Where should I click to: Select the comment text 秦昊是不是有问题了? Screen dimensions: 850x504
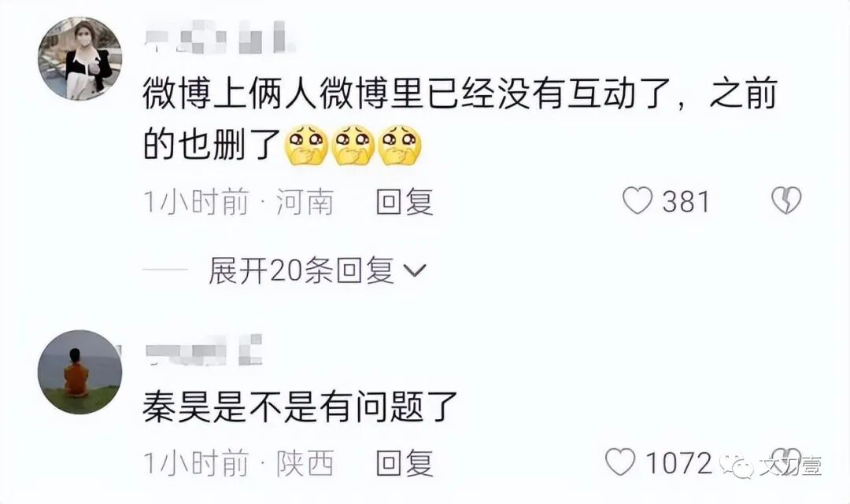(x=301, y=406)
